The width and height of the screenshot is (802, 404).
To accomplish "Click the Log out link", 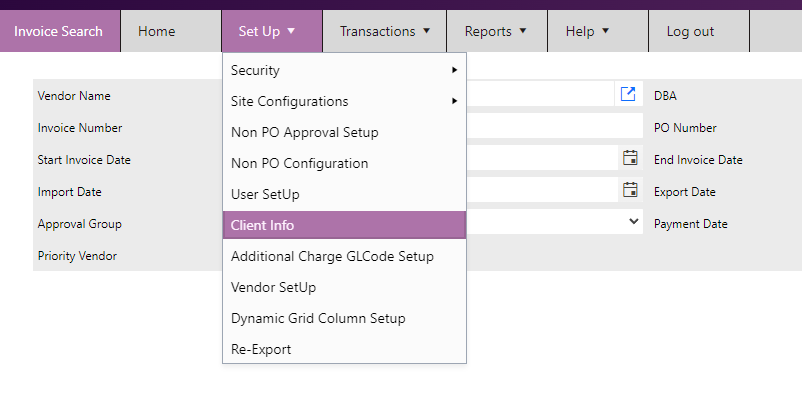I will pos(690,31).
